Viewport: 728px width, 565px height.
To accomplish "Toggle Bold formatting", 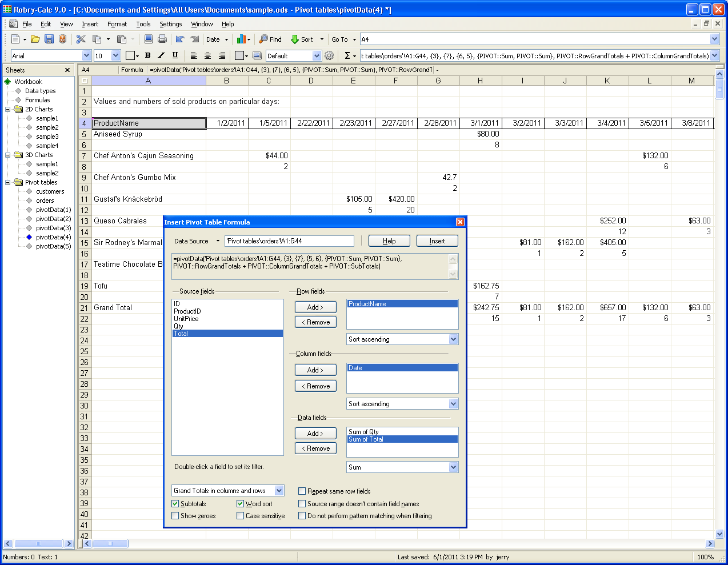I will point(148,55).
